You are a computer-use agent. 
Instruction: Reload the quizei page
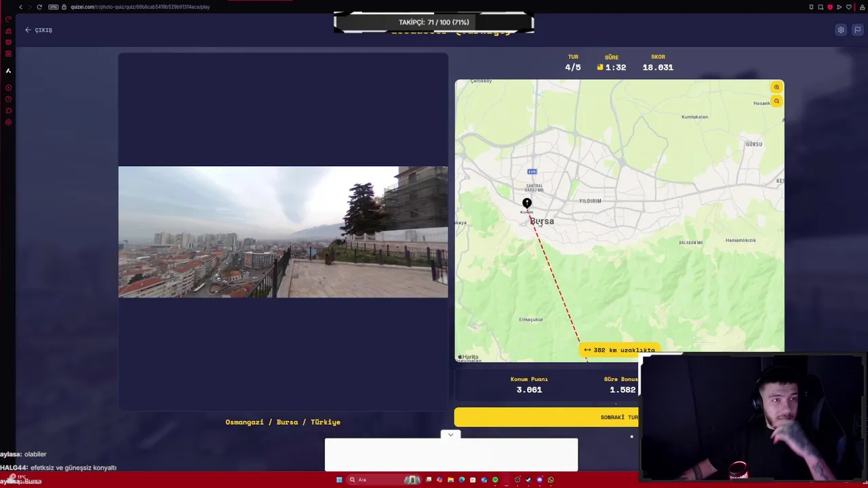[39, 7]
